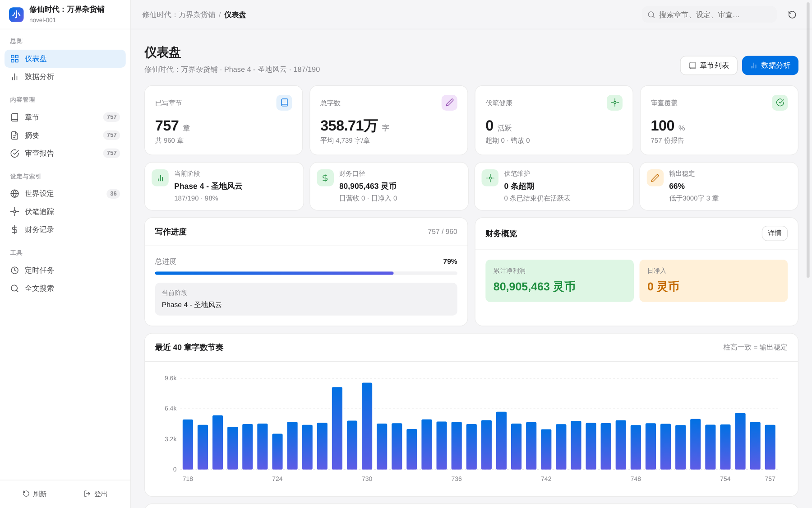Image resolution: width=812 pixels, height=508 pixels.
Task: Click the orange 日净入 tile
Action: [714, 281]
